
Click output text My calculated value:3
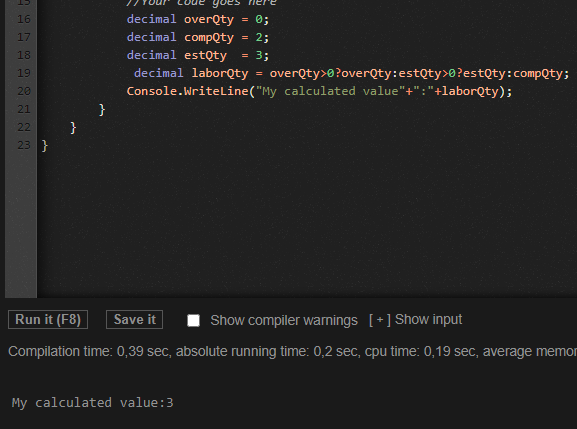coord(92,403)
